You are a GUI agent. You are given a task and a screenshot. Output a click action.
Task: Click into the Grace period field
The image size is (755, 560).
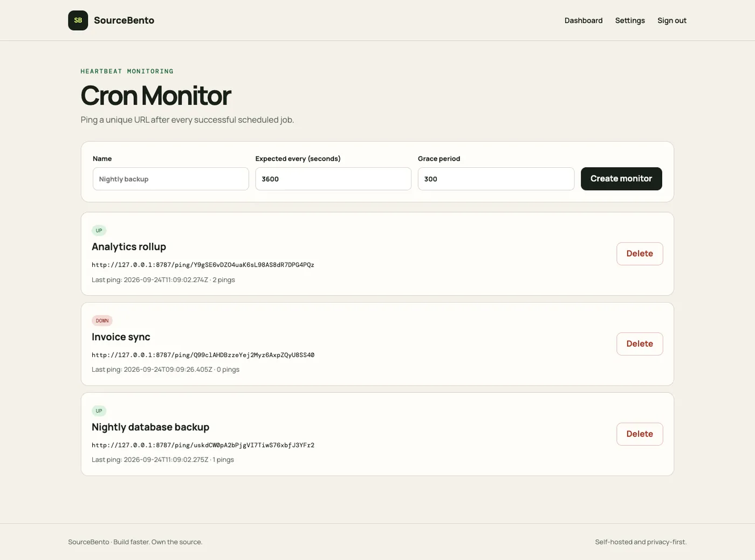[x=496, y=179]
